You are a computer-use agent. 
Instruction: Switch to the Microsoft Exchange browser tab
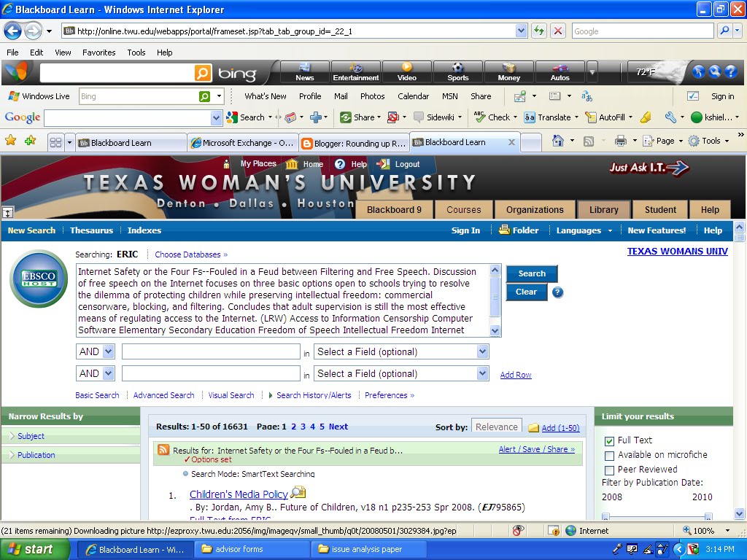point(242,143)
